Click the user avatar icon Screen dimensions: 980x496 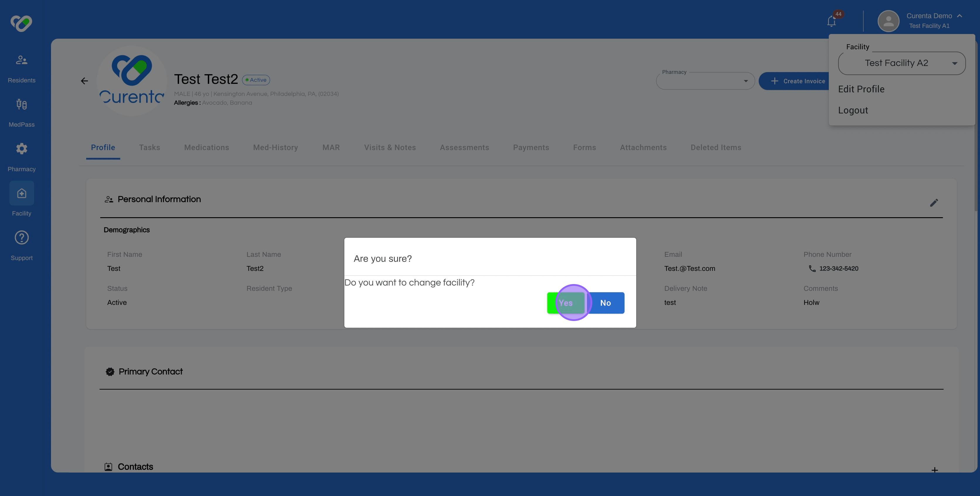[x=888, y=21]
